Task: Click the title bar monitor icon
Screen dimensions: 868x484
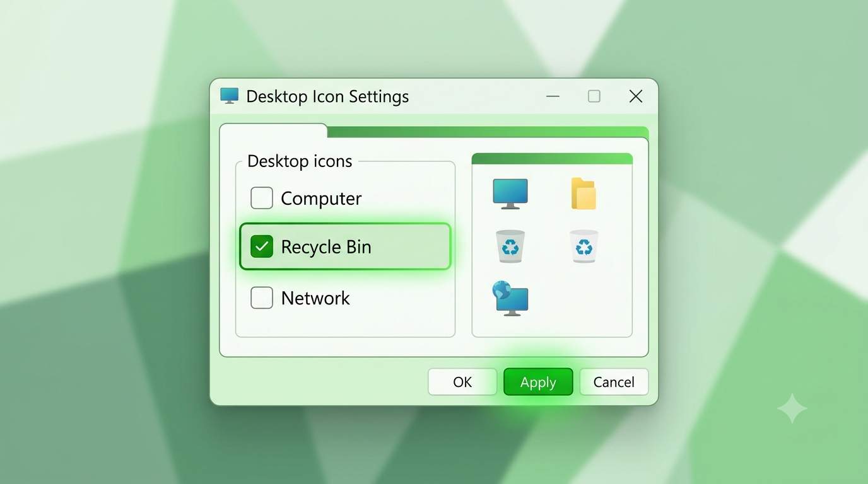Action: click(x=230, y=96)
